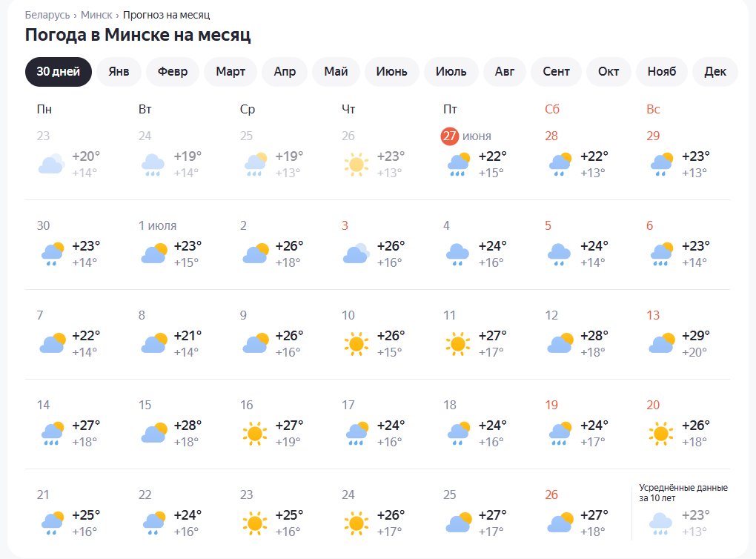
Task: Choose the Янв month tab
Action: pyautogui.click(x=119, y=72)
